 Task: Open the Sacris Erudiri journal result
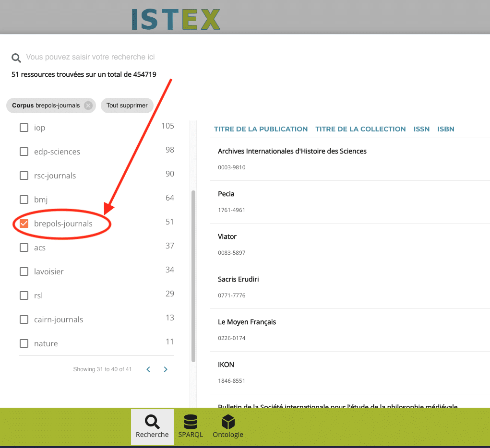point(238,279)
